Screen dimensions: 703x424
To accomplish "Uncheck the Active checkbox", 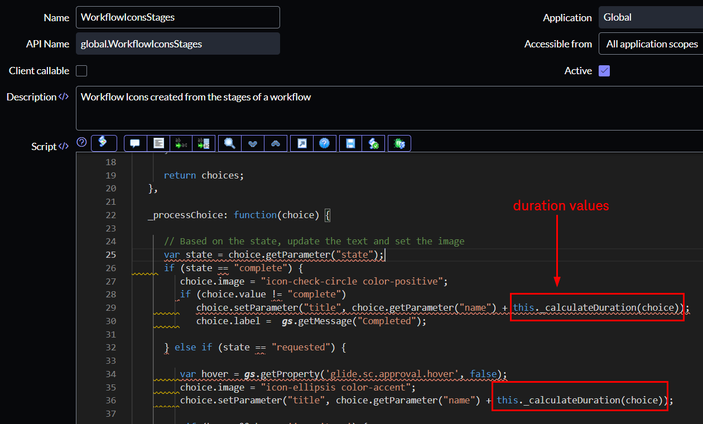I will tap(604, 70).
